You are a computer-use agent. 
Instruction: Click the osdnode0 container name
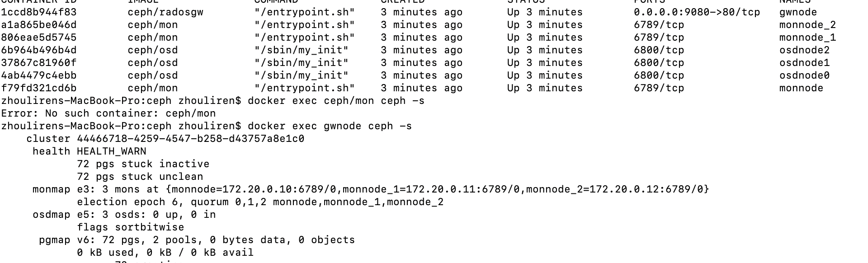[x=804, y=75]
